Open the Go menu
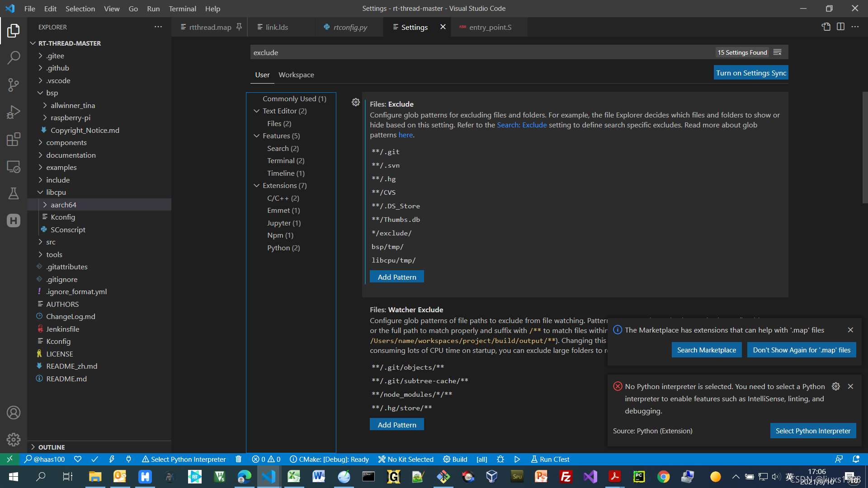The image size is (868, 488). pyautogui.click(x=133, y=9)
